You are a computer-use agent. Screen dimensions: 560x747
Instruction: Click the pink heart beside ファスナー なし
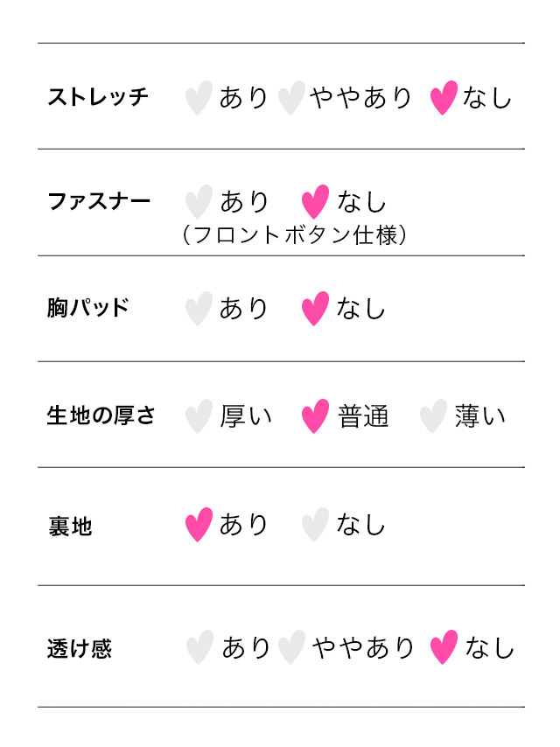[315, 202]
